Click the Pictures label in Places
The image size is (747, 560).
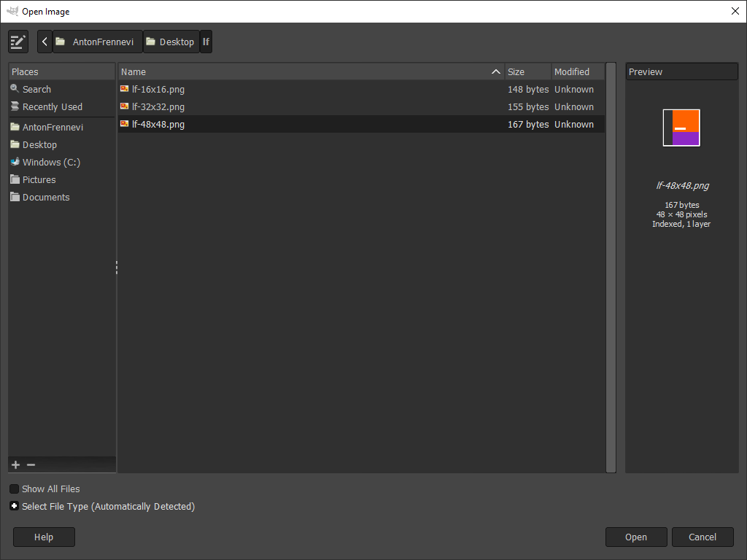pos(39,179)
